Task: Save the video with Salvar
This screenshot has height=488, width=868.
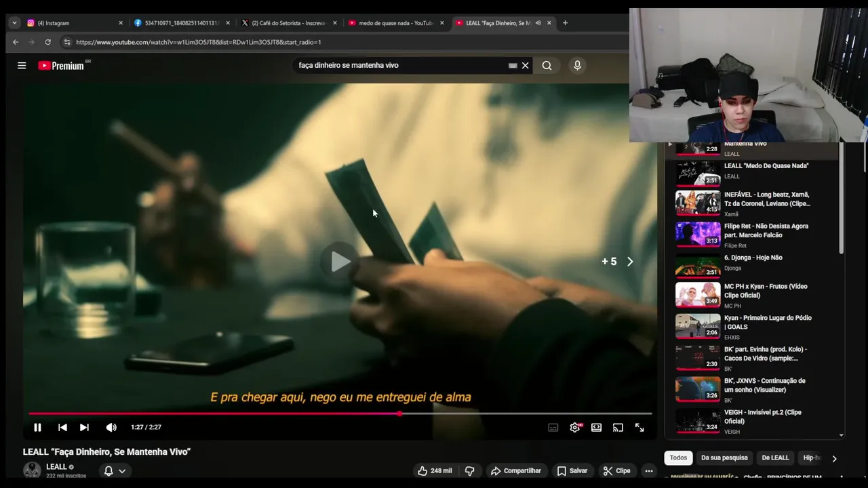Action: (572, 471)
